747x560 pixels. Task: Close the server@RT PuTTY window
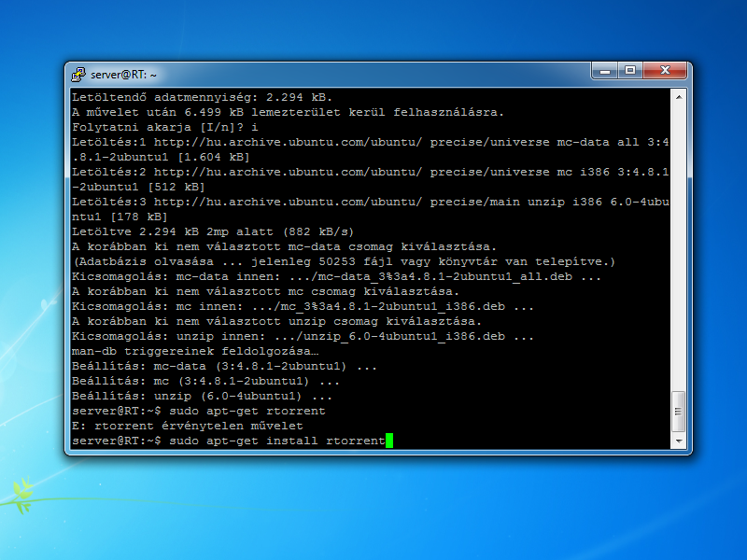[664, 71]
